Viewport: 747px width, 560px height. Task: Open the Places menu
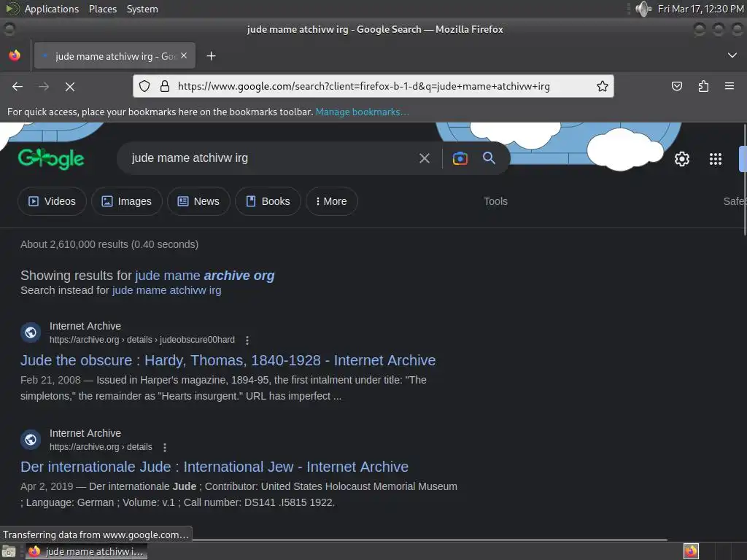coord(102,9)
